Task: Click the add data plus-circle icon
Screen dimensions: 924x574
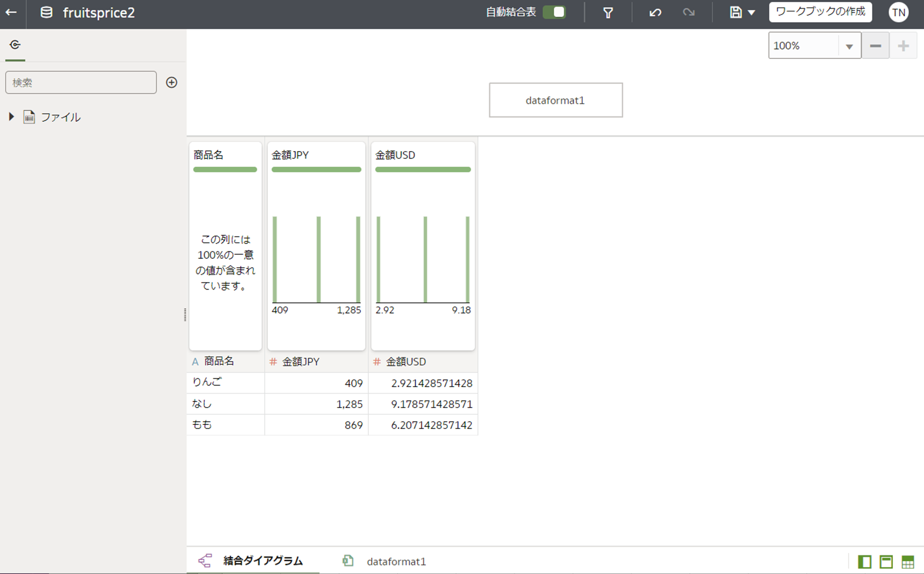Action: point(171,82)
